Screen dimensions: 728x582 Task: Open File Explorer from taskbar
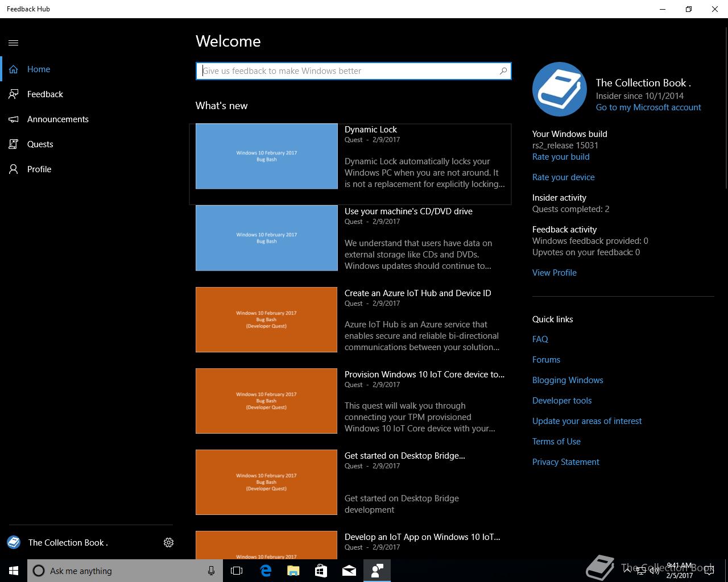tap(293, 571)
